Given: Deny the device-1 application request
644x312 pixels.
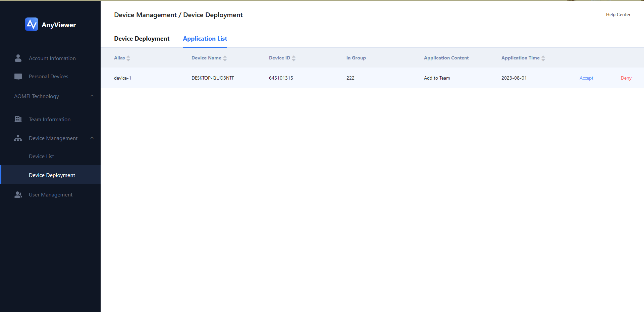Looking at the screenshot, I should 626,78.
